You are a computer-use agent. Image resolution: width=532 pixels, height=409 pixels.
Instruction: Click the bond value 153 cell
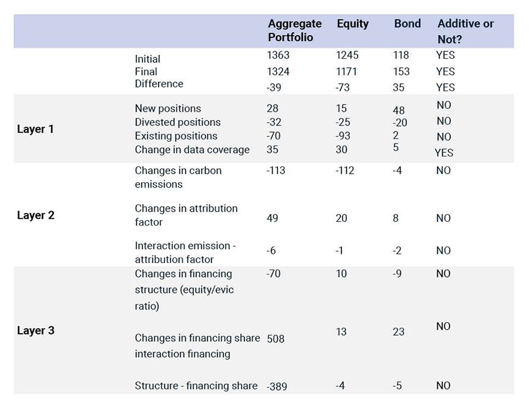click(x=401, y=72)
